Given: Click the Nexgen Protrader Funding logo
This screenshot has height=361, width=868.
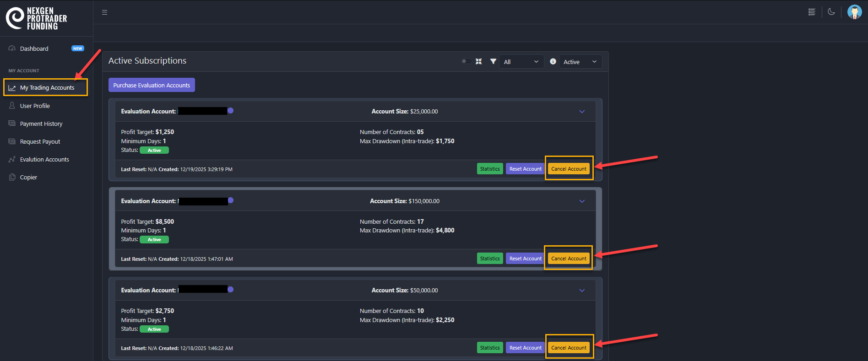Looking at the screenshot, I should (37, 18).
